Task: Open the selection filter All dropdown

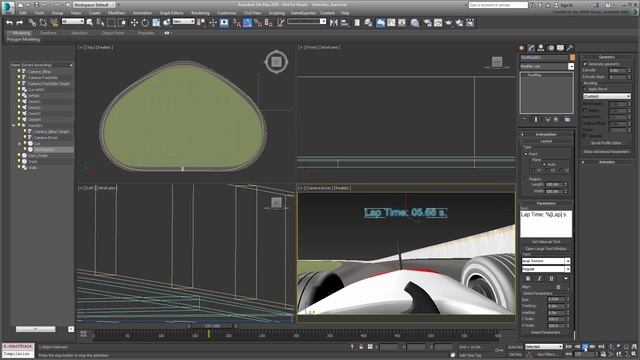Action: (73, 21)
